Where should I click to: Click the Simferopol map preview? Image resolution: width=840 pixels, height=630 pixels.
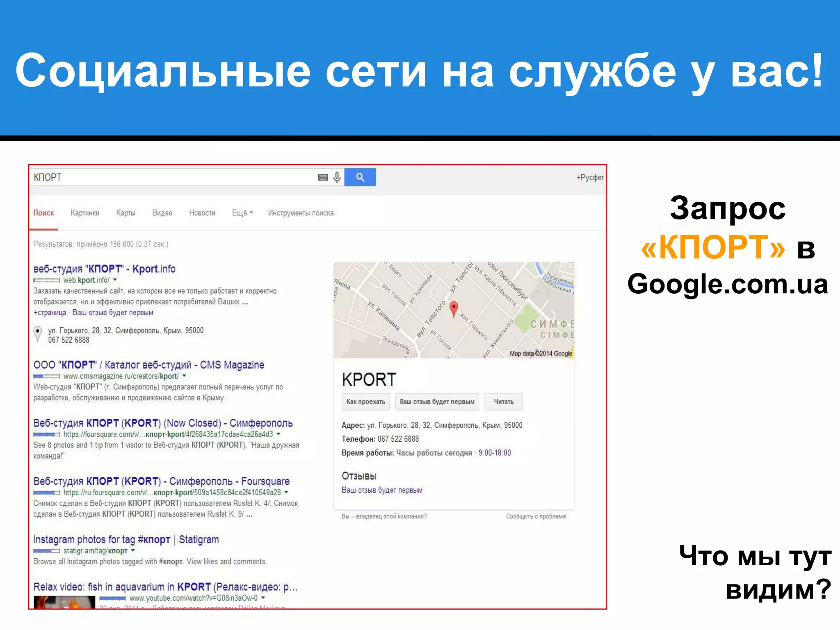coord(454,310)
